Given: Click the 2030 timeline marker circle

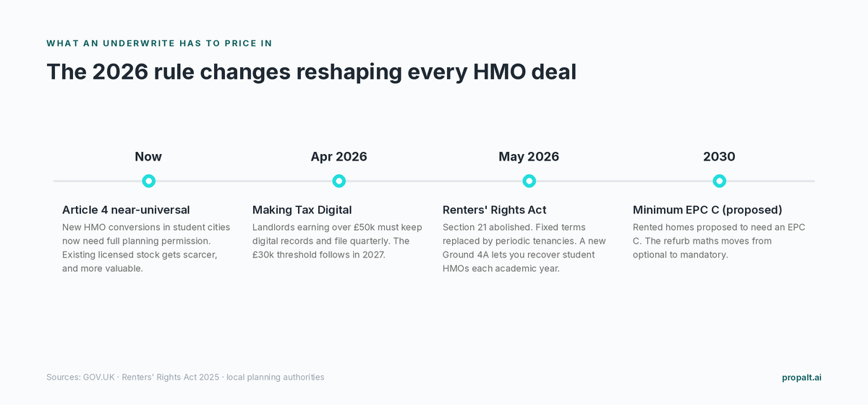Looking at the screenshot, I should click(719, 181).
